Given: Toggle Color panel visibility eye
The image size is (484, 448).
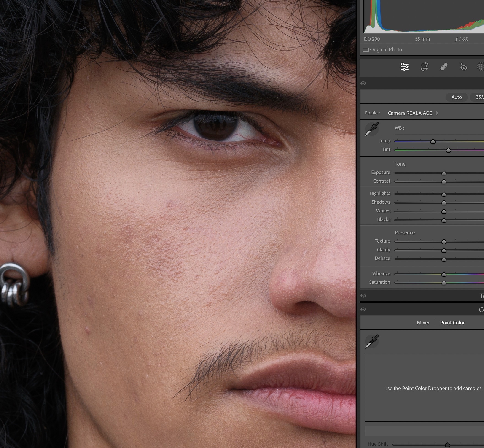Looking at the screenshot, I should coord(363,309).
